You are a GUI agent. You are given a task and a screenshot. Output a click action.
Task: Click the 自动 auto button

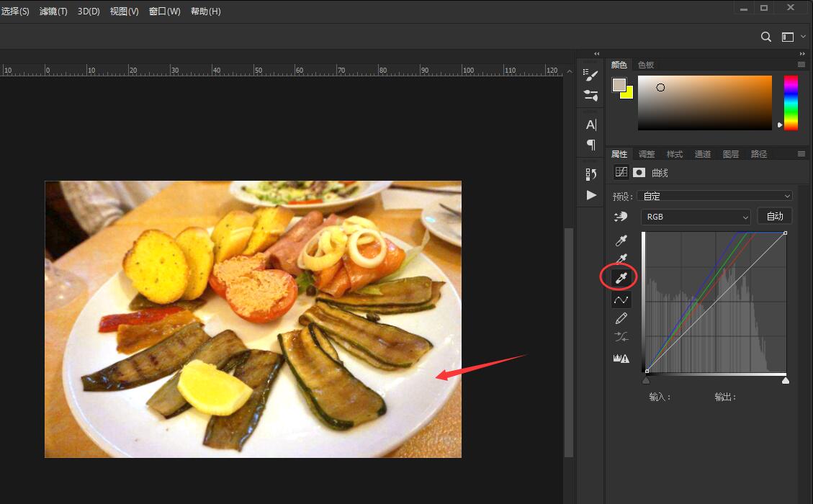click(774, 216)
